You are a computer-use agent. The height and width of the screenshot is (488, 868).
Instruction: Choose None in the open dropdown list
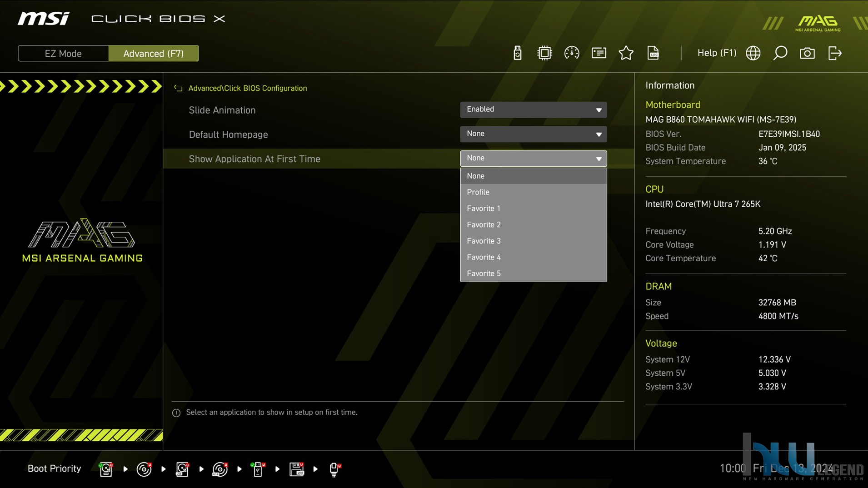[534, 176]
